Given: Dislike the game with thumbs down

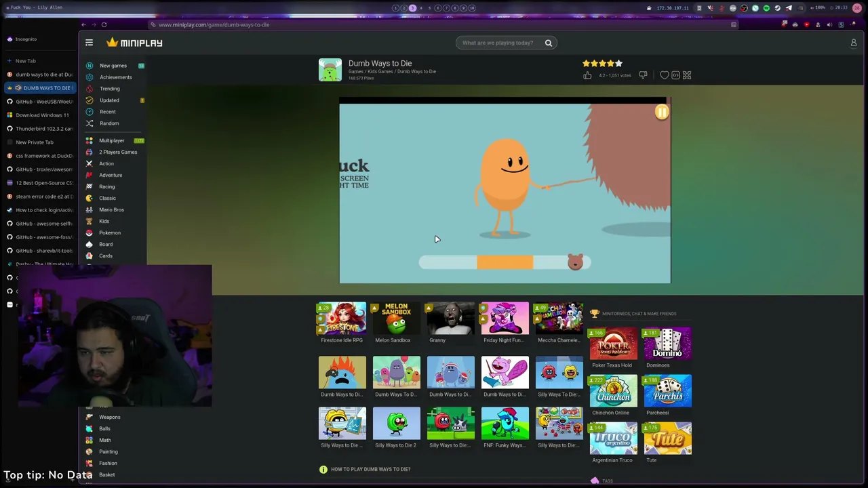Looking at the screenshot, I should tap(643, 75).
